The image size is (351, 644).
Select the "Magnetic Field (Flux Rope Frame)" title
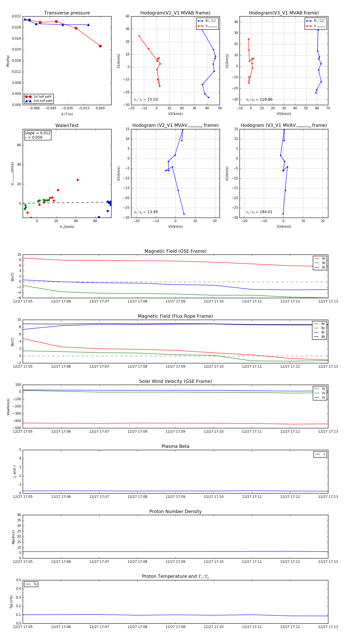click(175, 316)
